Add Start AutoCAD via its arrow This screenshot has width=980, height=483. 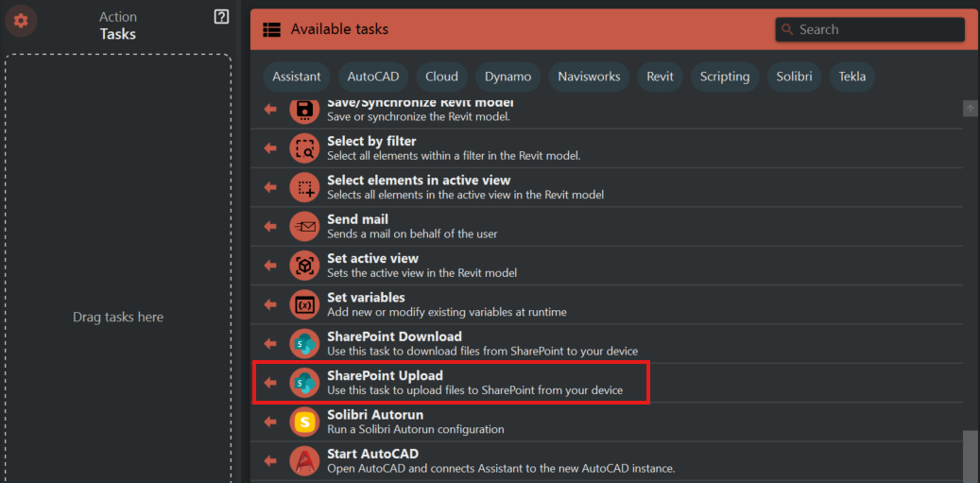point(270,461)
